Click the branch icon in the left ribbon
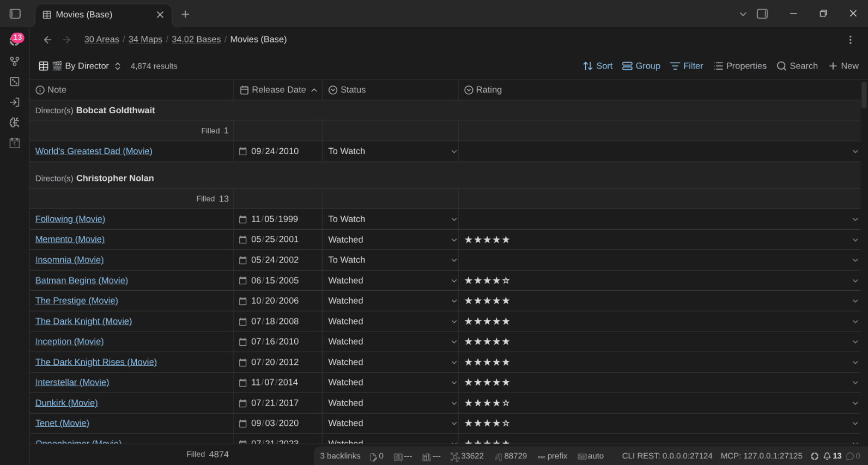The width and height of the screenshot is (868, 465). pos(15,62)
